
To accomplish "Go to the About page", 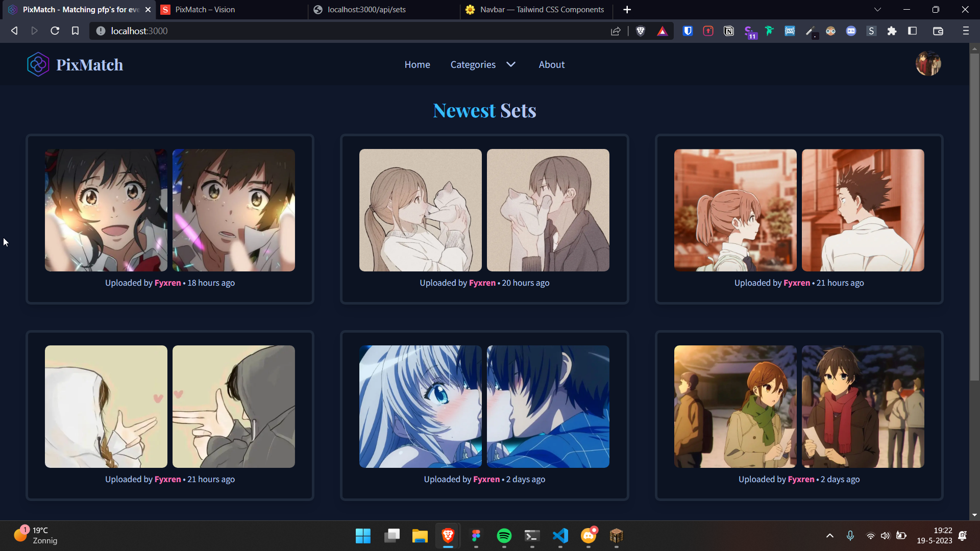I will point(551,65).
